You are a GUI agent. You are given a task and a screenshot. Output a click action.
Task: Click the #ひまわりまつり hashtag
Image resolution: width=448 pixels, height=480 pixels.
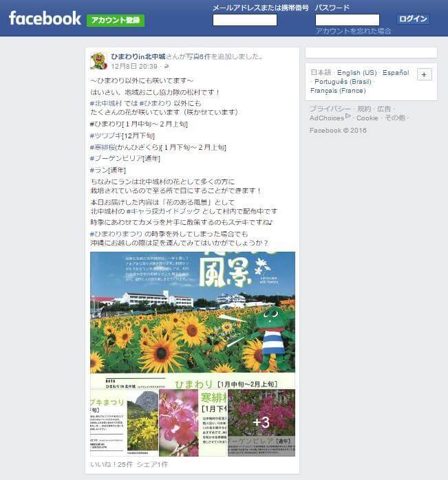116,234
